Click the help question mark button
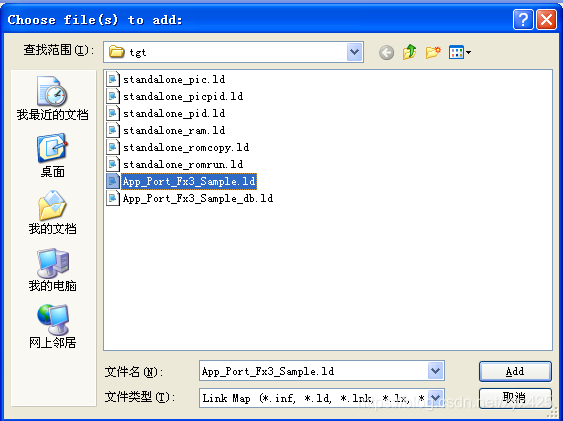Screen dimensions: 563x421 pyautogui.click(x=523, y=19)
